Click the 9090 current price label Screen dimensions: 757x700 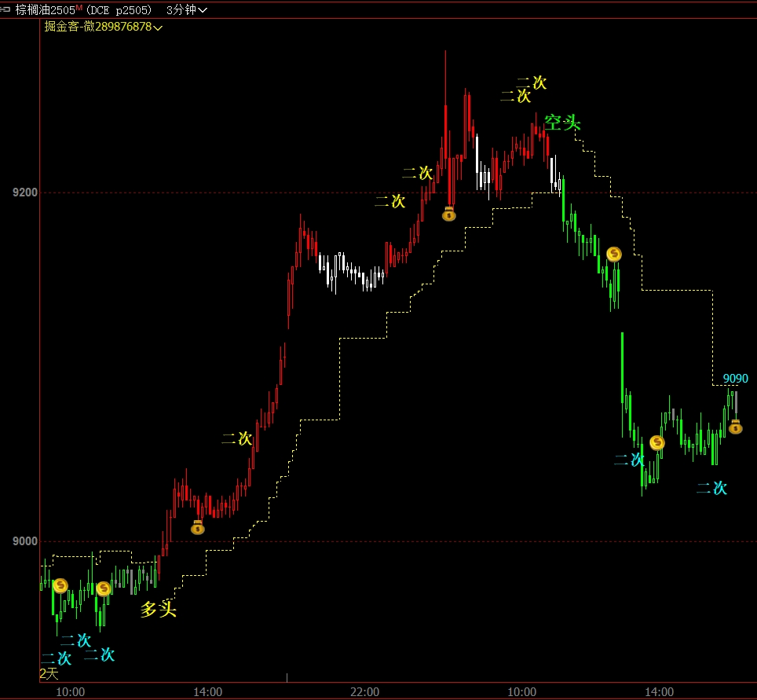(x=735, y=379)
